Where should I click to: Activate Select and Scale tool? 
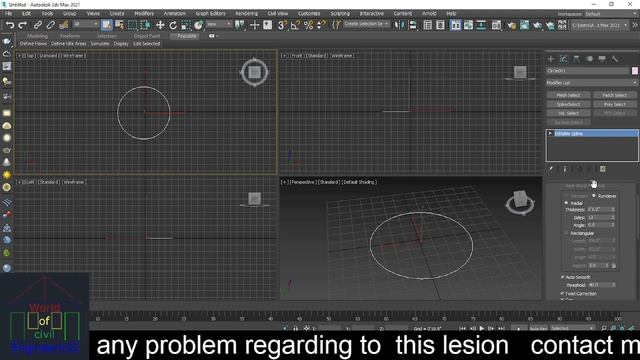(x=186, y=25)
